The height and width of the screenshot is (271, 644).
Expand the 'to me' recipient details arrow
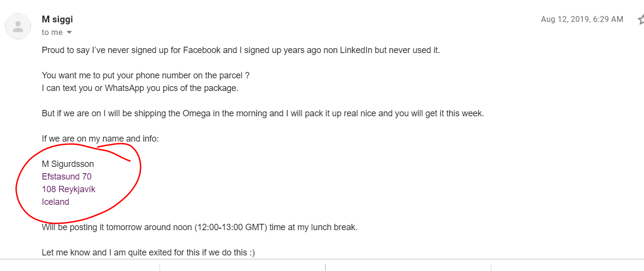(69, 33)
